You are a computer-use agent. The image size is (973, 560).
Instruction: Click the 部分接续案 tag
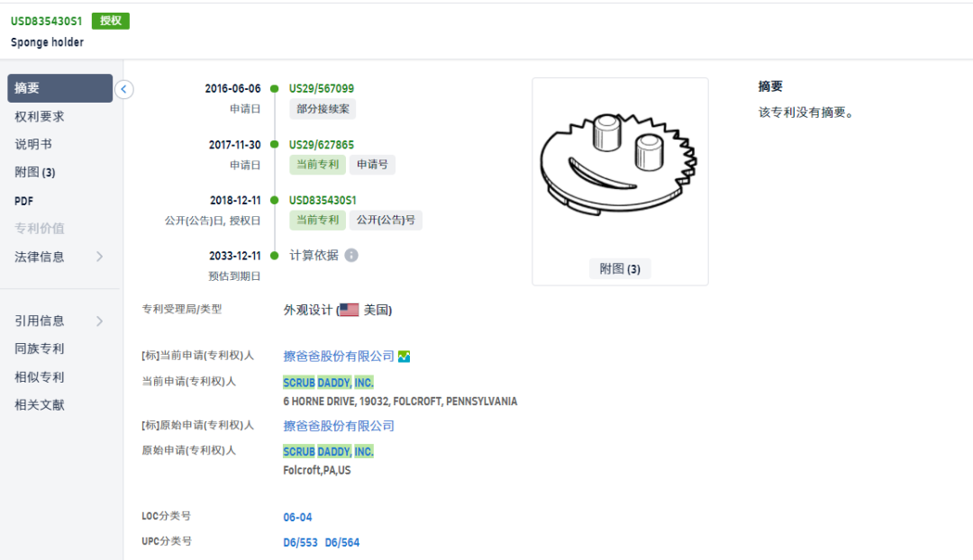tap(323, 109)
